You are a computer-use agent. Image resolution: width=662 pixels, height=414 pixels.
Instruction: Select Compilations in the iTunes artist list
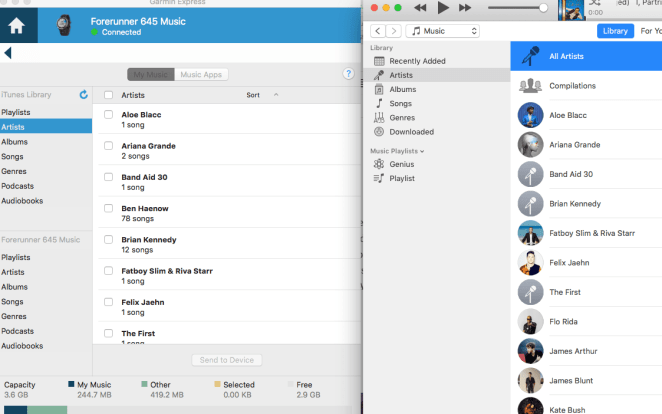tap(586, 86)
